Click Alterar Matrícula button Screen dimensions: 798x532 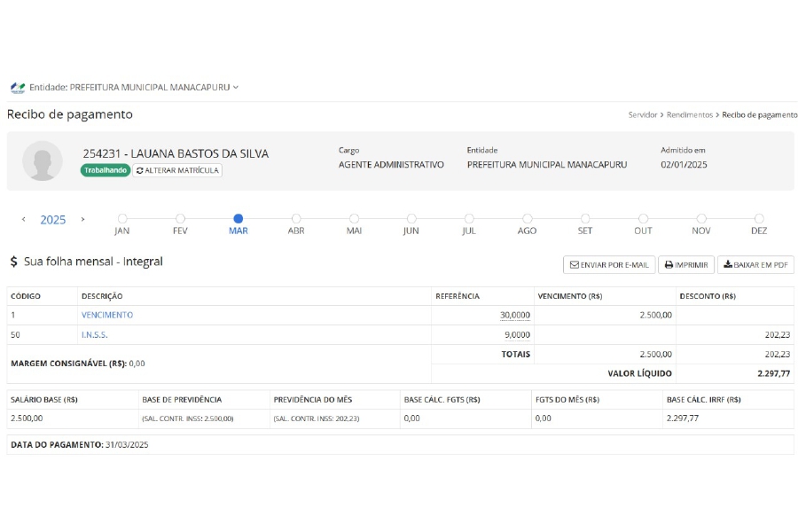pyautogui.click(x=177, y=170)
